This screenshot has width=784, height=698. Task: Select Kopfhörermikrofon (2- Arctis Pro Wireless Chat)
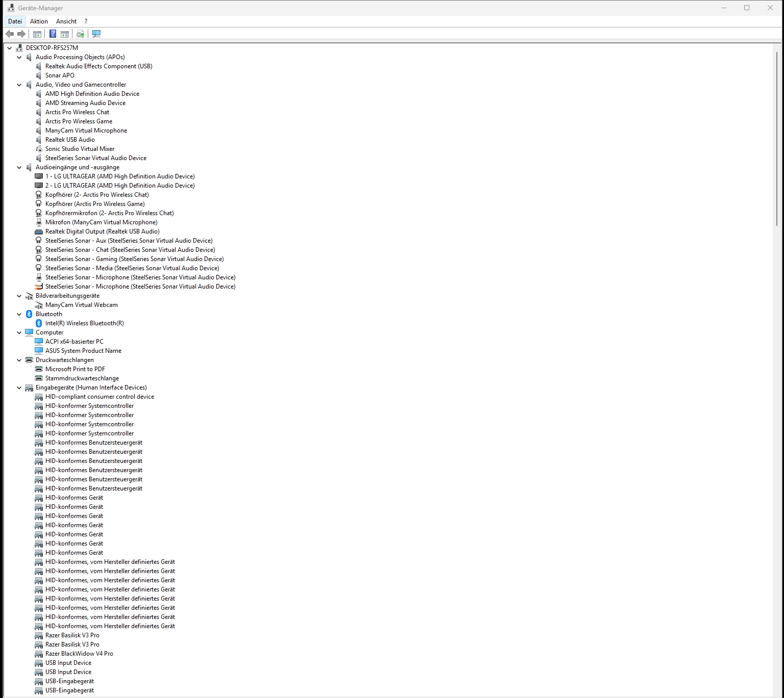point(110,213)
